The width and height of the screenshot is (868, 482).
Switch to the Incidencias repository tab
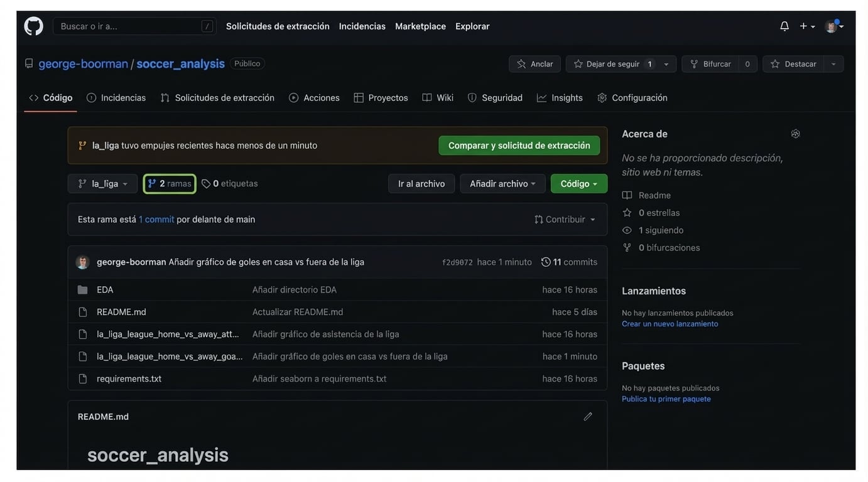click(116, 98)
